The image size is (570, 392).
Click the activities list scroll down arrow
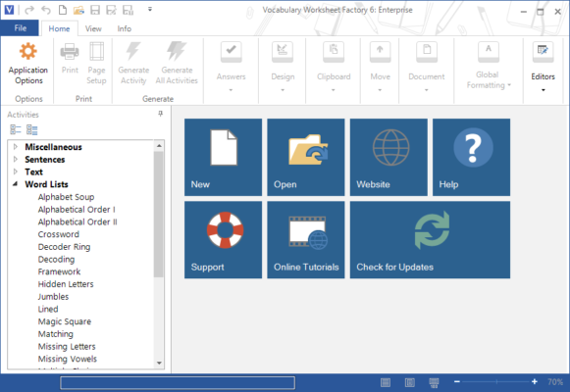coord(159,363)
